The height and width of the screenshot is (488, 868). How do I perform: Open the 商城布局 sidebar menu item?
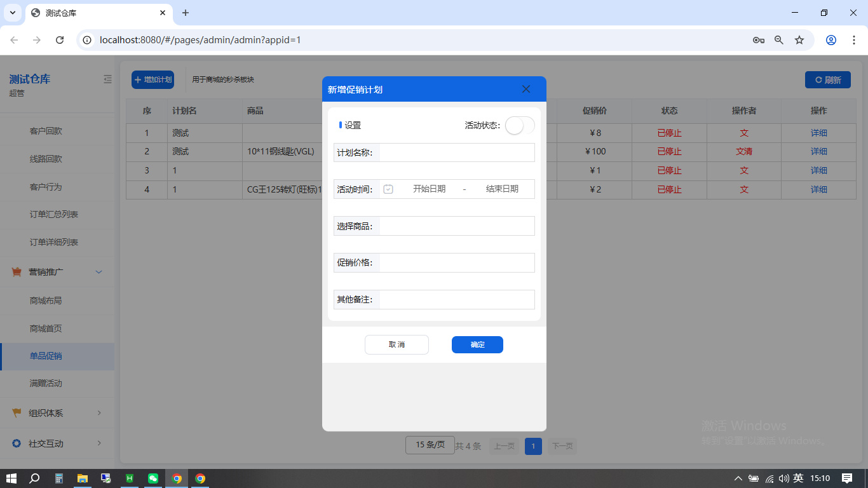click(x=46, y=301)
